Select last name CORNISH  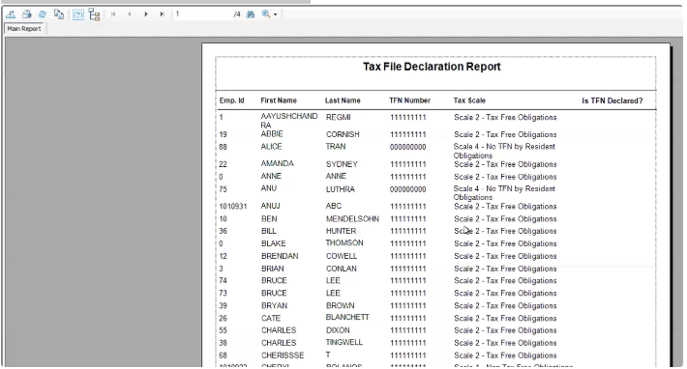coord(343,135)
